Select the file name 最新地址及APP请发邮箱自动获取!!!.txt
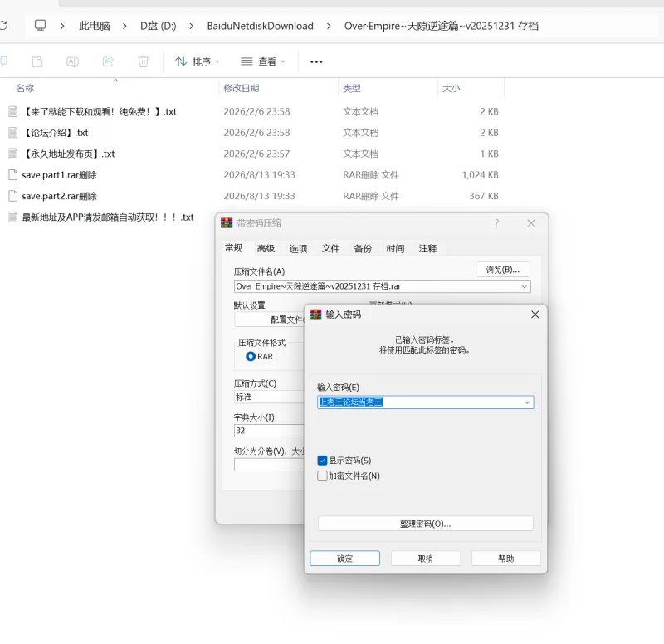Image resolution: width=664 pixels, height=644 pixels. [x=108, y=217]
